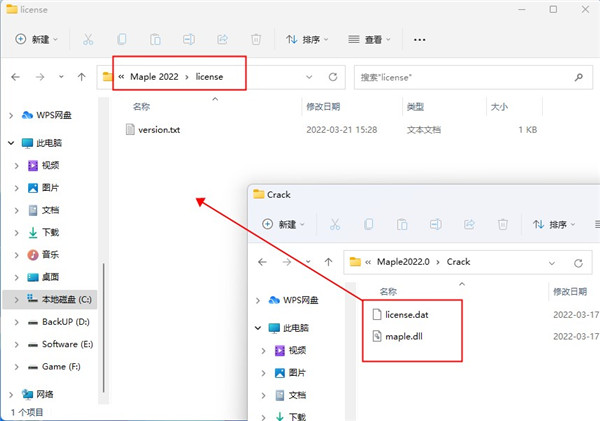Go back in Crack window navigation
This screenshot has width=600, height=421.
[262, 262]
